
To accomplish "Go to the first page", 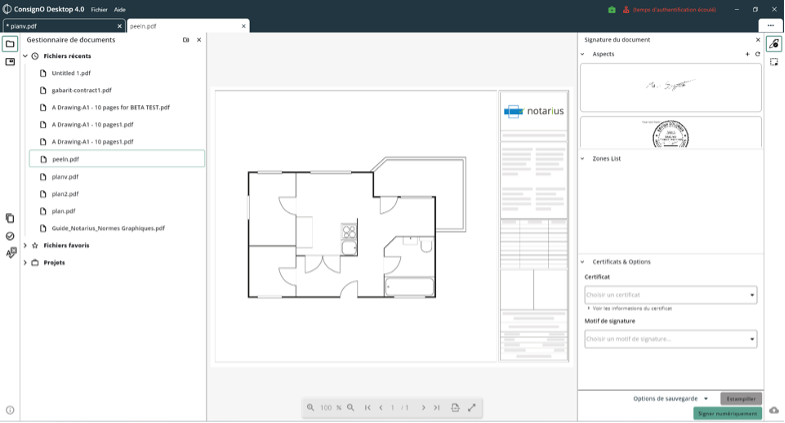I will [x=367, y=407].
